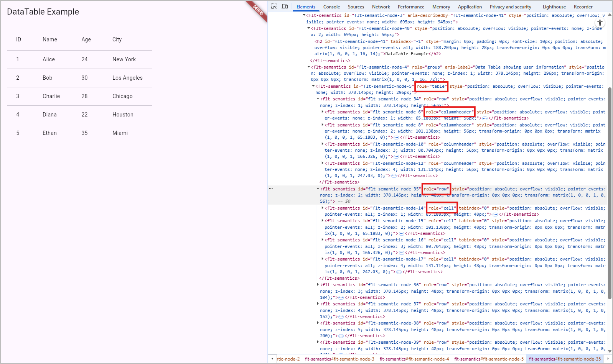Screen dimensions: 613x364
Task: Open the Elements tab
Action: 306,7
